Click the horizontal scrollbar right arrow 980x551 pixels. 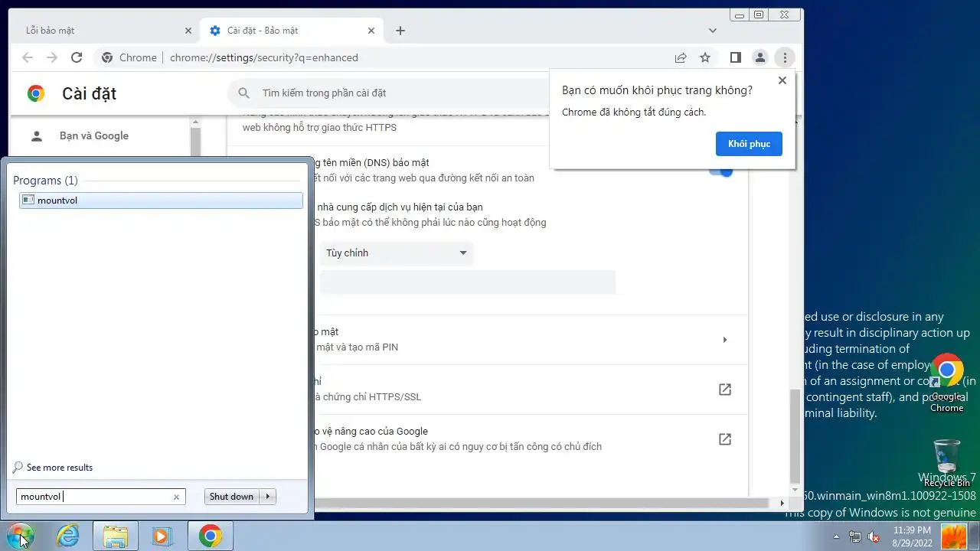782,503
